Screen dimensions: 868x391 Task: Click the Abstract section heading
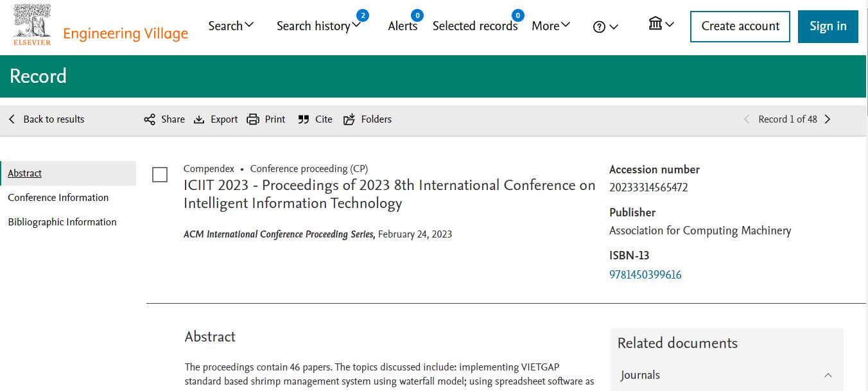(210, 337)
